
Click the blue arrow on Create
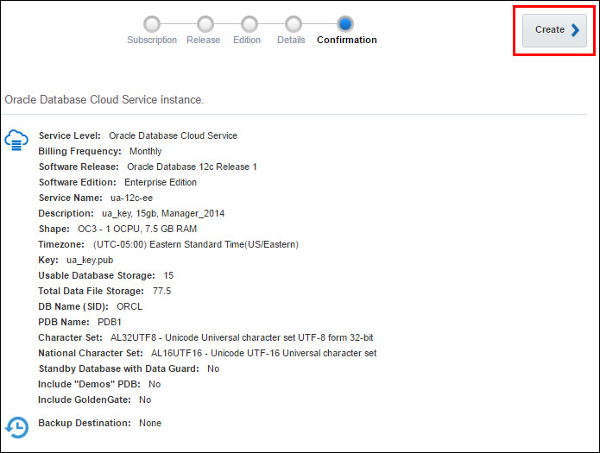tap(575, 30)
